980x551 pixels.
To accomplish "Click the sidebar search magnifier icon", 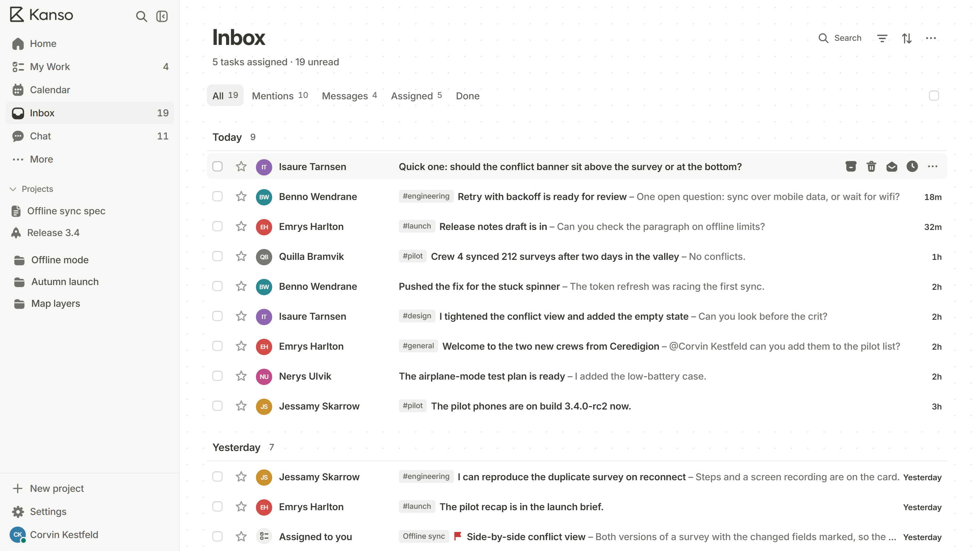I will [141, 16].
